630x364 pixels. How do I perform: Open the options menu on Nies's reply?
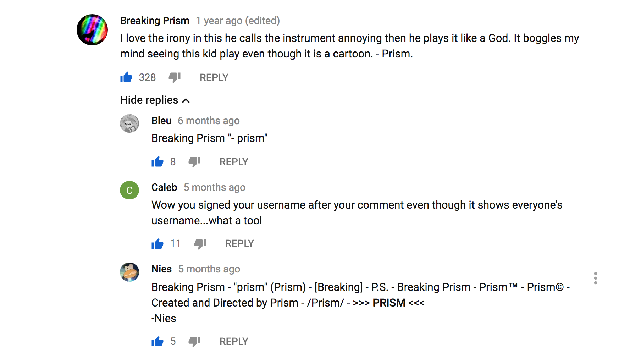coord(596,278)
